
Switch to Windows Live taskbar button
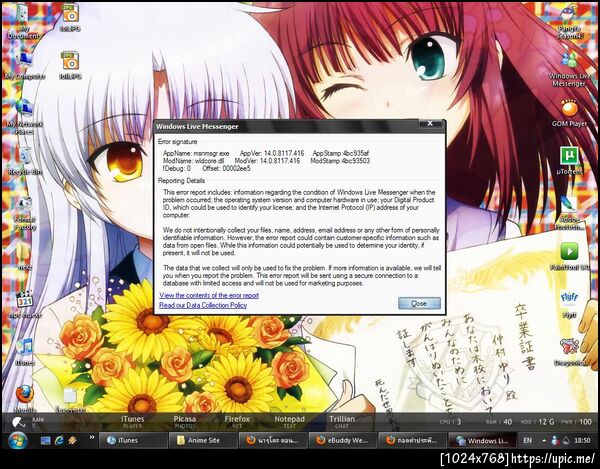tap(482, 440)
